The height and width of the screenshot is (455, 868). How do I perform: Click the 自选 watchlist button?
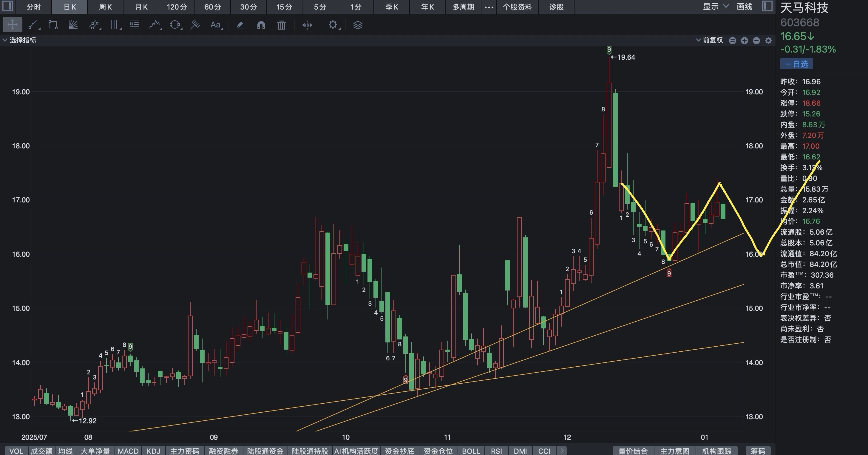pos(797,64)
